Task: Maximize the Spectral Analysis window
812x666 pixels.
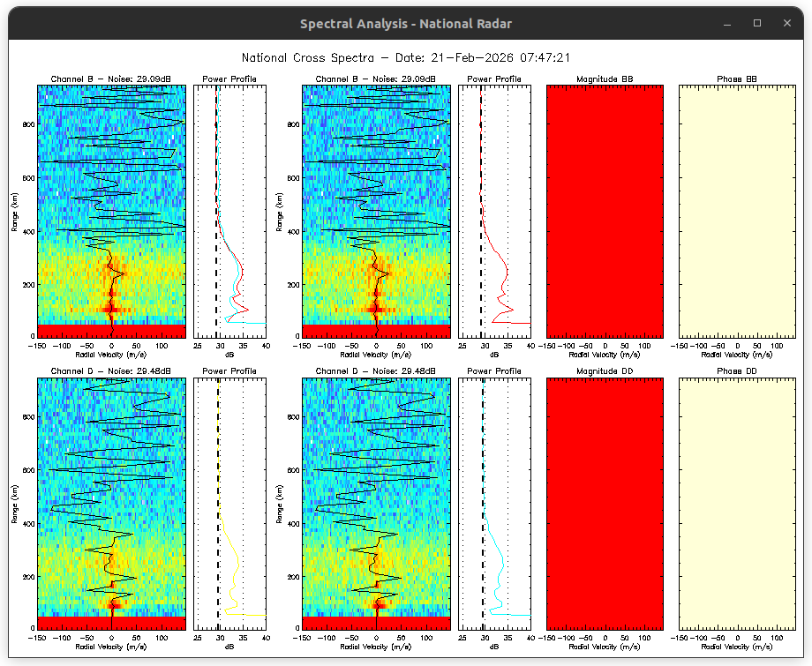Action: 756,23
